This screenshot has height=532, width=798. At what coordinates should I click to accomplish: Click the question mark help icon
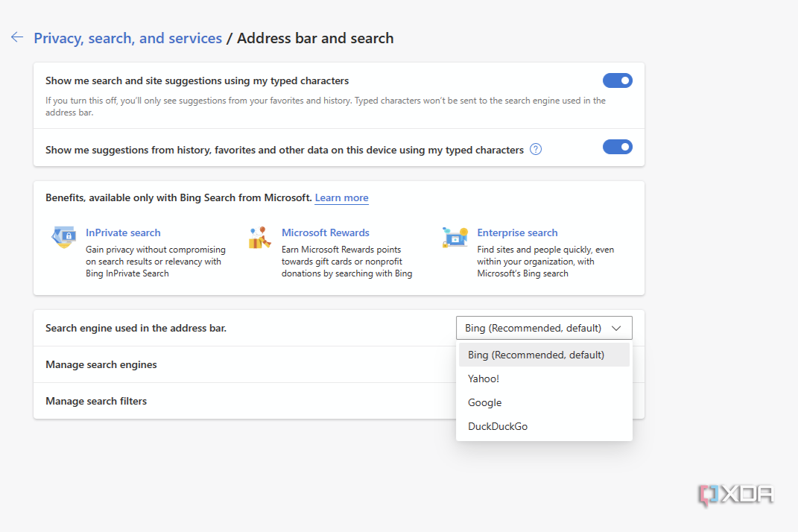535,149
